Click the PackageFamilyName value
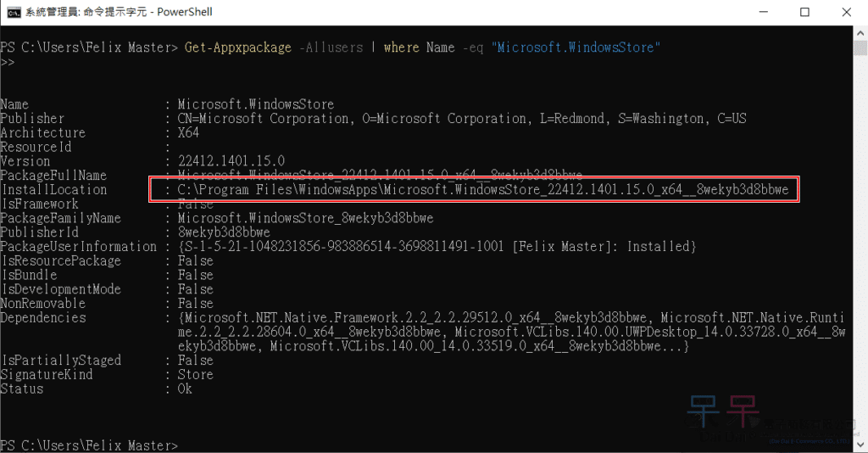This screenshot has width=868, height=453. click(x=305, y=219)
